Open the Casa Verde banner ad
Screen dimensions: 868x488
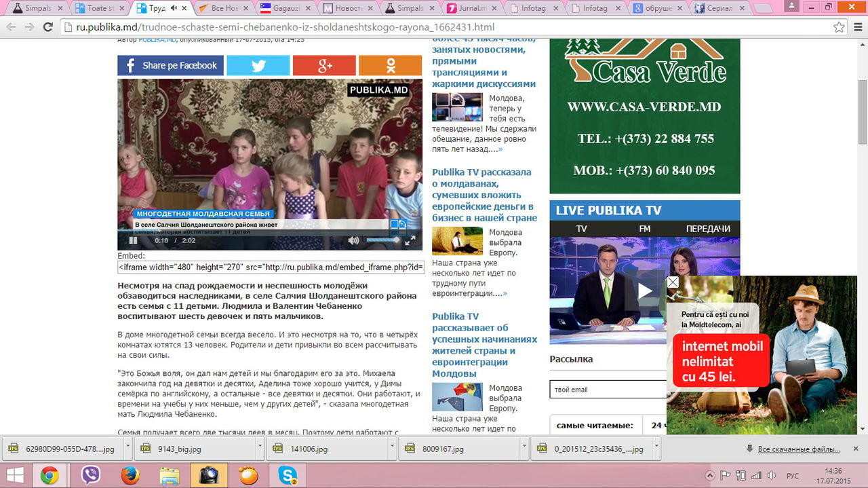(x=645, y=116)
